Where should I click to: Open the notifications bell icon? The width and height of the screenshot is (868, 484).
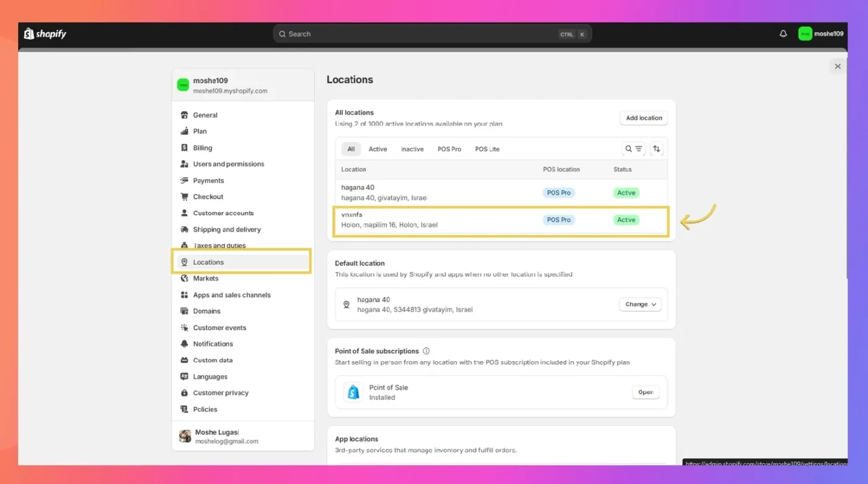pos(783,34)
